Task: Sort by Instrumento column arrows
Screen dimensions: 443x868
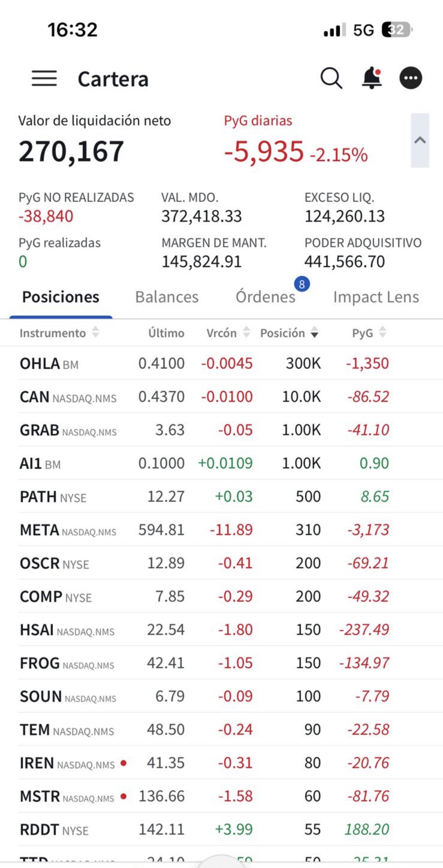Action: coord(95,332)
